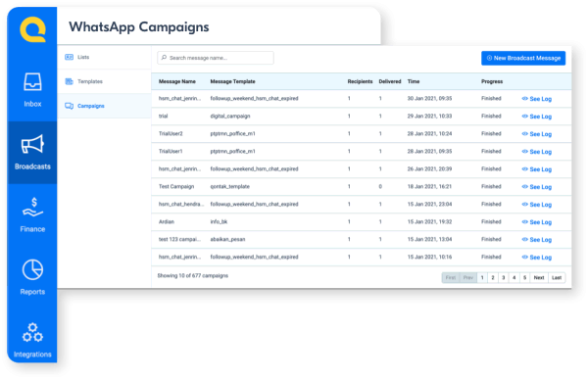
Task: Open the Finance hand-dollar icon
Action: [x=32, y=208]
